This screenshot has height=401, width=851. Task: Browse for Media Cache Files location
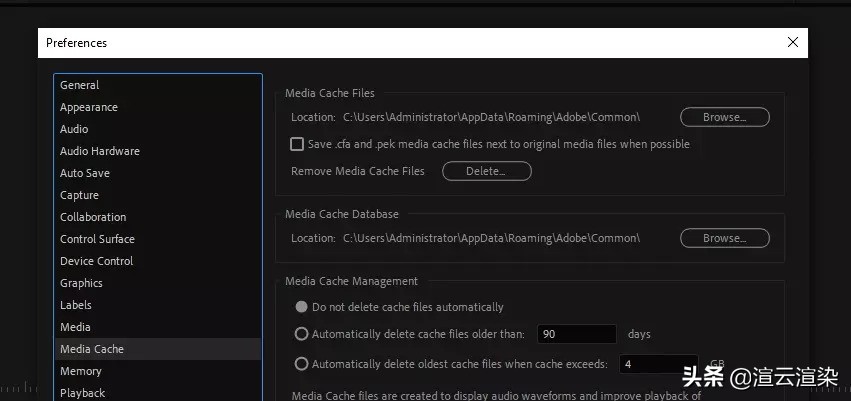pyautogui.click(x=724, y=117)
